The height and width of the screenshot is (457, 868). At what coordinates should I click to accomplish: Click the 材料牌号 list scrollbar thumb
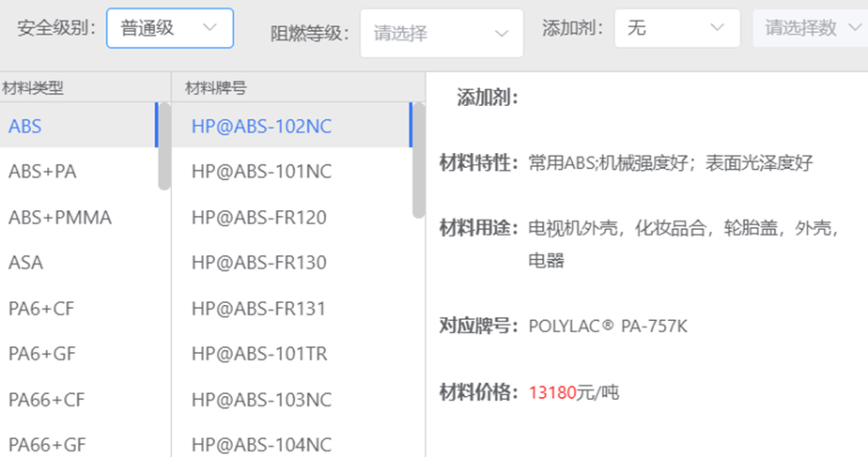click(419, 160)
